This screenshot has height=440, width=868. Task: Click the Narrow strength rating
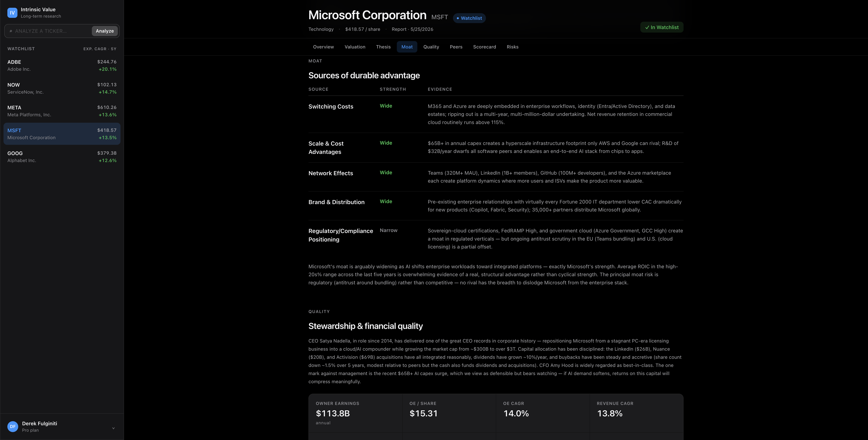(388, 230)
